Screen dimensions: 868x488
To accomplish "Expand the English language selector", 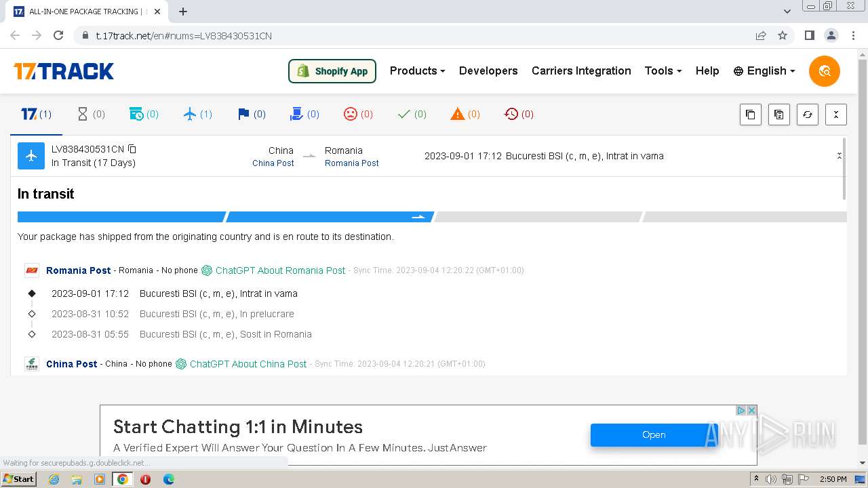I will 764,70.
